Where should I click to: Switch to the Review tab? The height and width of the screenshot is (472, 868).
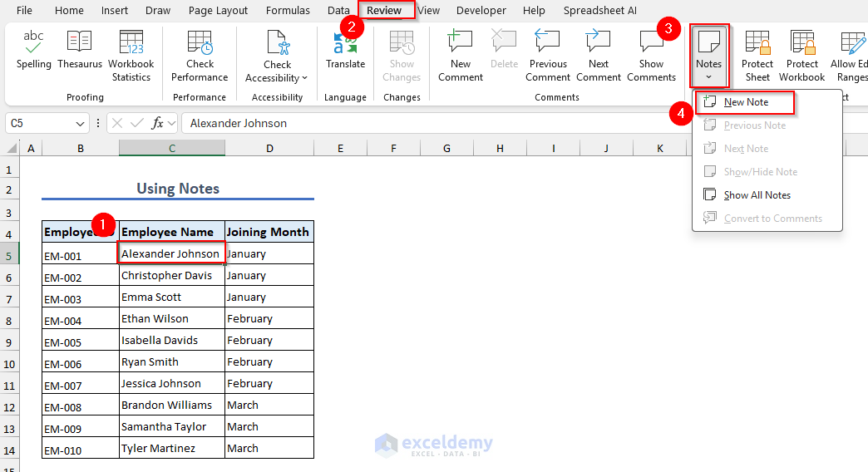[384, 11]
